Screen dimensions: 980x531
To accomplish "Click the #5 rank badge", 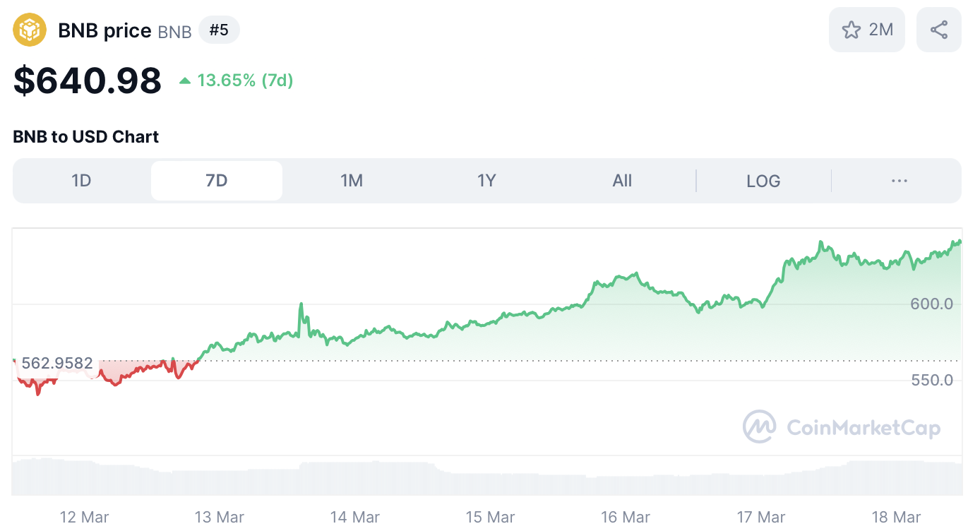I will 219,30.
